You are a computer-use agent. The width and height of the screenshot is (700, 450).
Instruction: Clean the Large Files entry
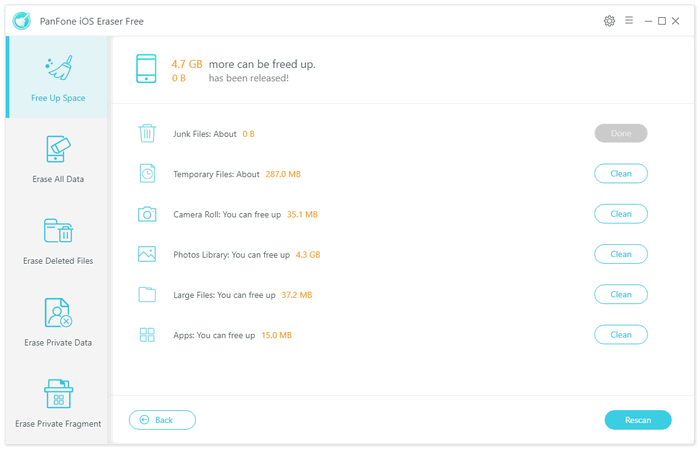pos(621,294)
